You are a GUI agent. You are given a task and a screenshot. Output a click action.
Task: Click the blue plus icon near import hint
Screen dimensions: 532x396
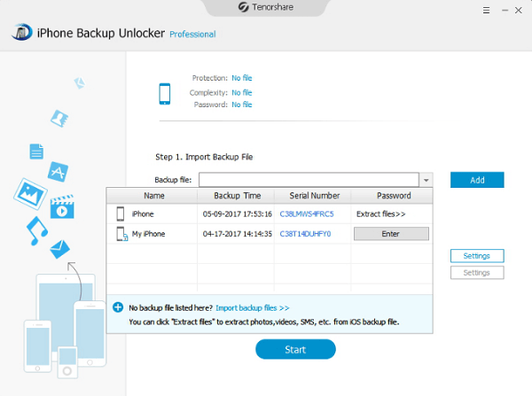[x=118, y=307]
